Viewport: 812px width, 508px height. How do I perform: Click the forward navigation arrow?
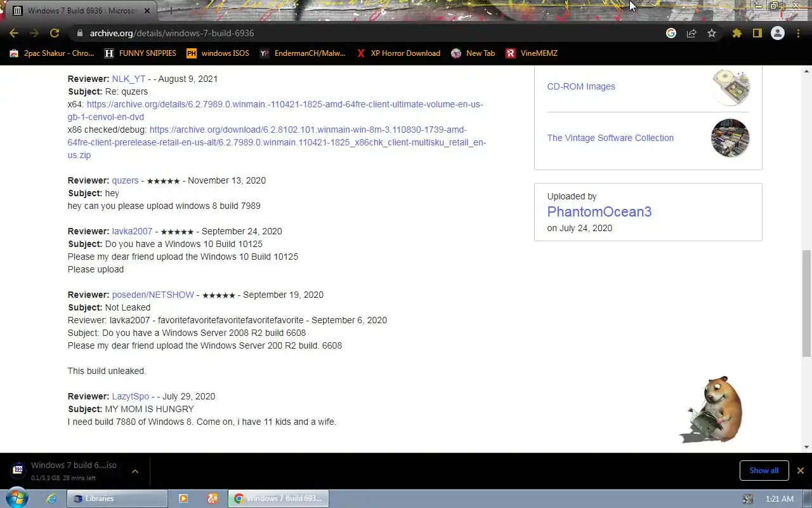tap(34, 33)
